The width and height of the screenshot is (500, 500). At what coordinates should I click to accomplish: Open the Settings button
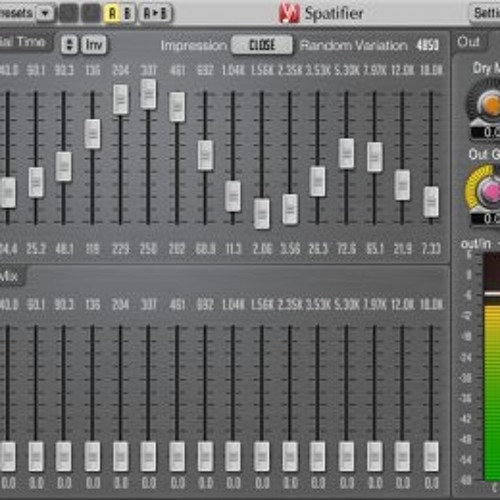click(x=486, y=13)
